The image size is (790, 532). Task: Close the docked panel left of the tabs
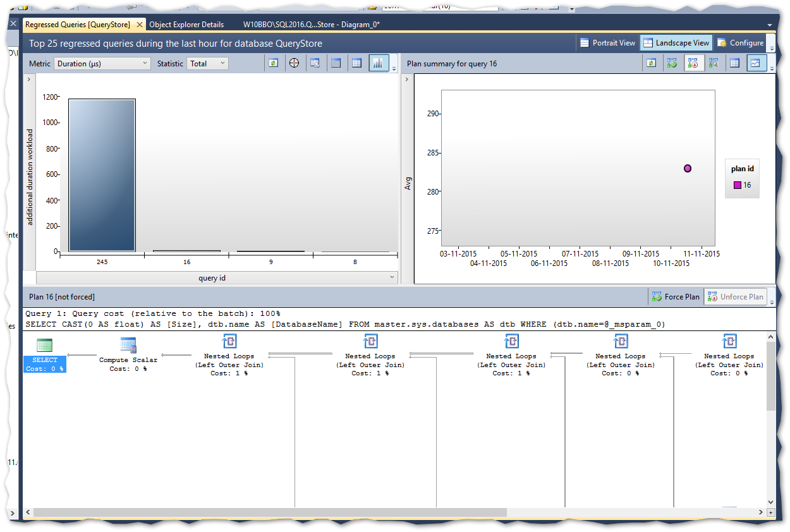tap(13, 23)
